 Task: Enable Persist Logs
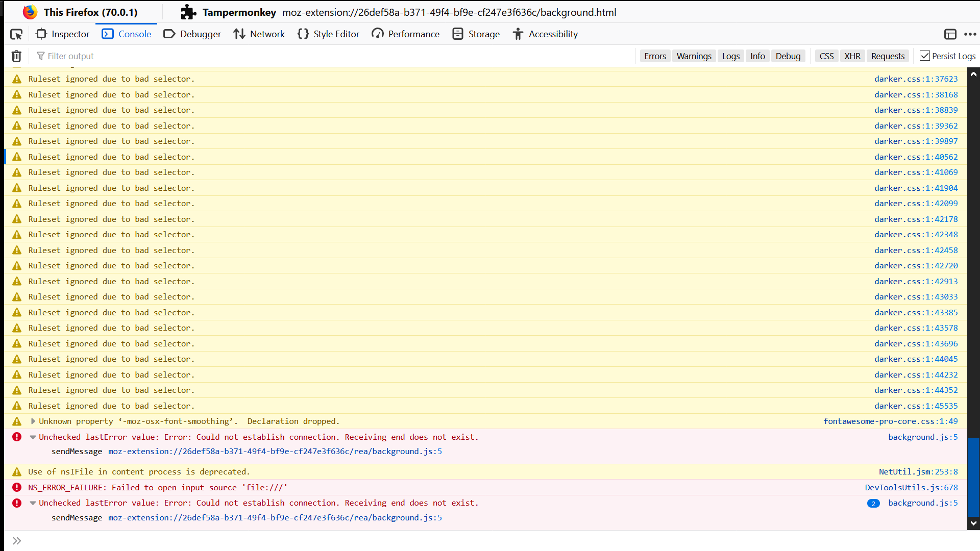(x=925, y=56)
